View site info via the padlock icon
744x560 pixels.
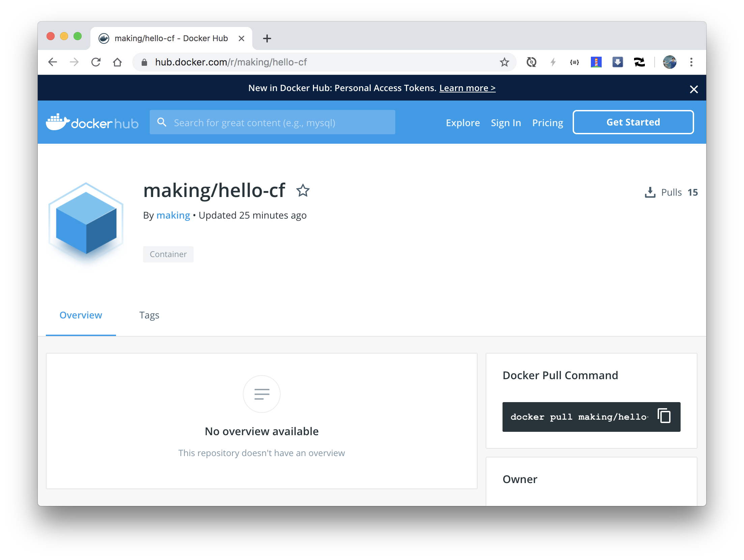pyautogui.click(x=144, y=62)
